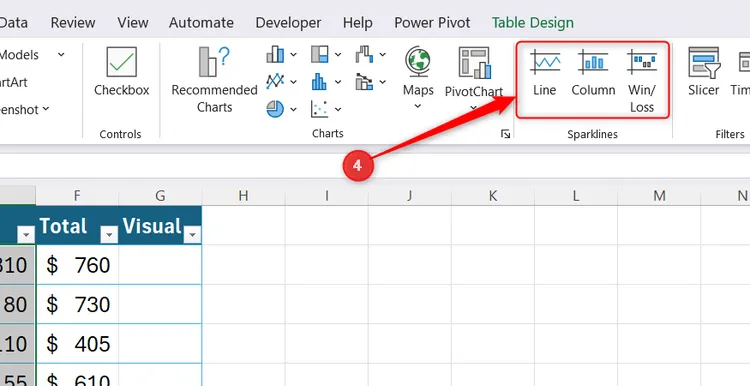This screenshot has width=750, height=386.
Task: Expand pie chart dropdown arrow
Action: (x=293, y=110)
